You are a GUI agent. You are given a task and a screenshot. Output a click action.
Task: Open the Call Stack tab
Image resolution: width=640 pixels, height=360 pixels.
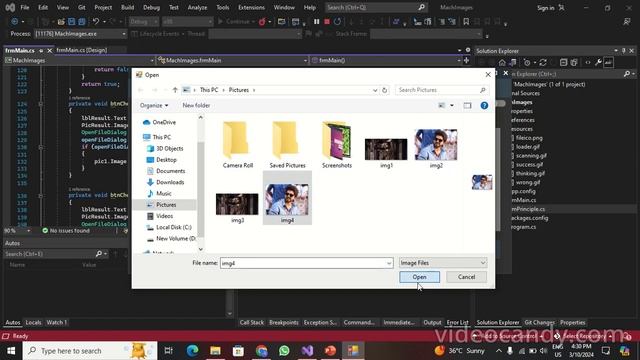pyautogui.click(x=251, y=322)
